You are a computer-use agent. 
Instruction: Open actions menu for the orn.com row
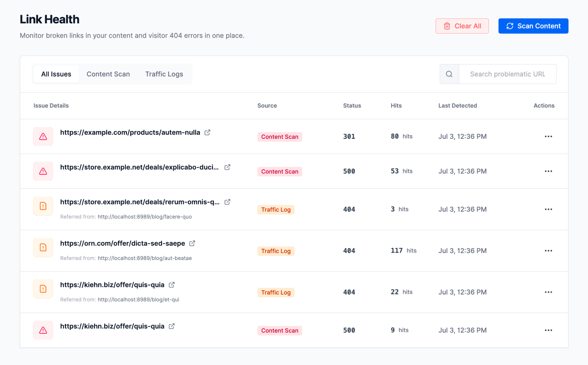click(x=548, y=251)
